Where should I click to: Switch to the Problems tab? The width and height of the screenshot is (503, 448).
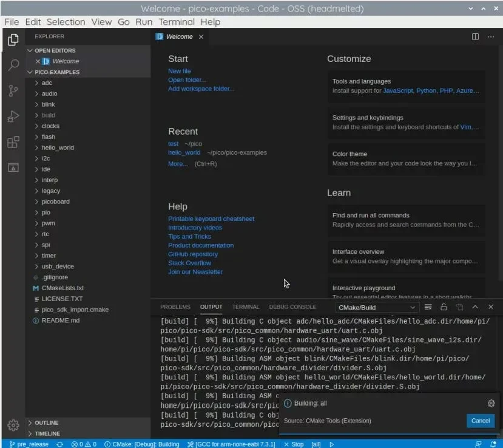pos(175,307)
